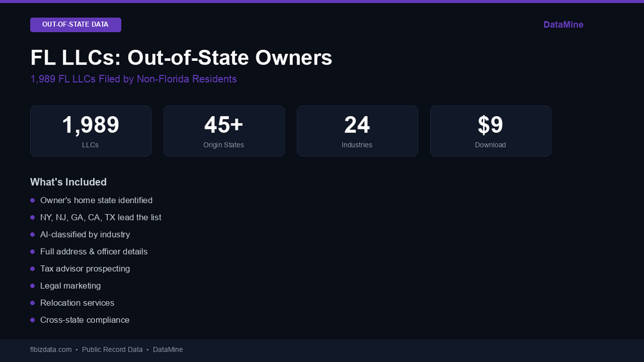Image resolution: width=644 pixels, height=362 pixels.
Task: Click bullet dot beside Full address & officer details
Action: pyautogui.click(x=33, y=252)
